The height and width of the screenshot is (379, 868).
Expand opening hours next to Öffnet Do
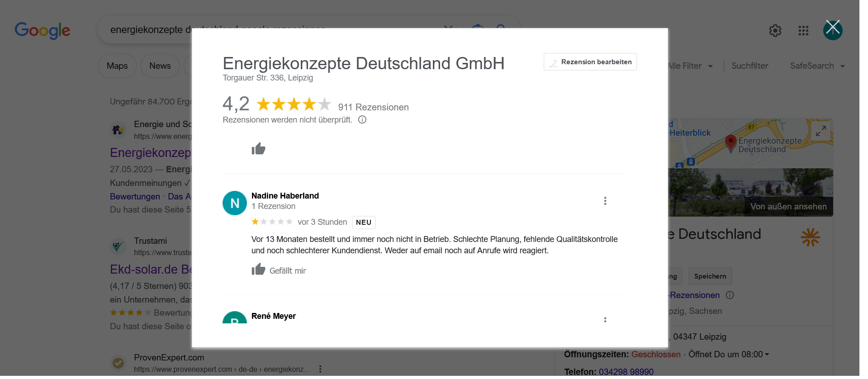coord(767,354)
